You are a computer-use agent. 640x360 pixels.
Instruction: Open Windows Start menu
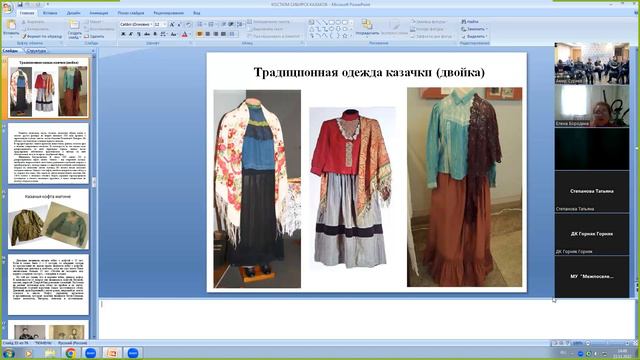(8, 353)
